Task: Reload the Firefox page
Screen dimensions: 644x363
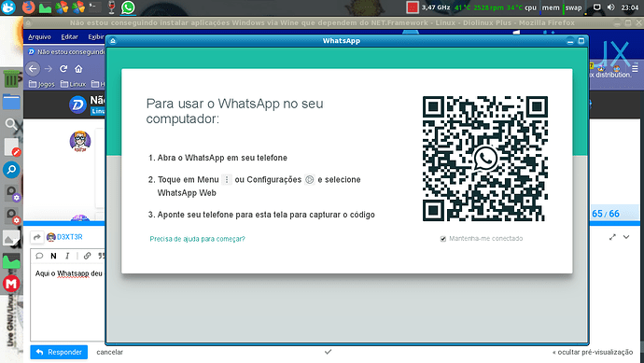Action: tap(63, 68)
